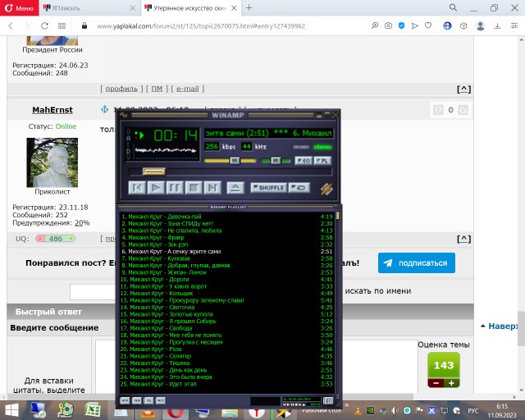The height and width of the screenshot is (420, 525).
Task: Click Winamp volume slider handle
Action: point(235,161)
